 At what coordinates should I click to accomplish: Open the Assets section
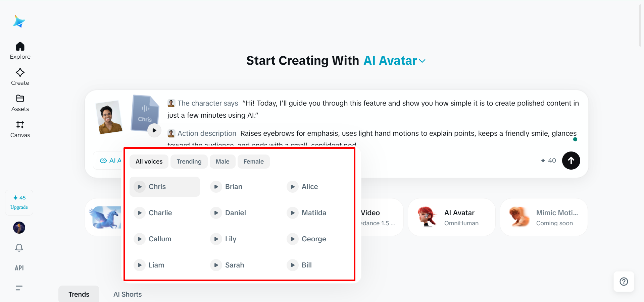[20, 103]
